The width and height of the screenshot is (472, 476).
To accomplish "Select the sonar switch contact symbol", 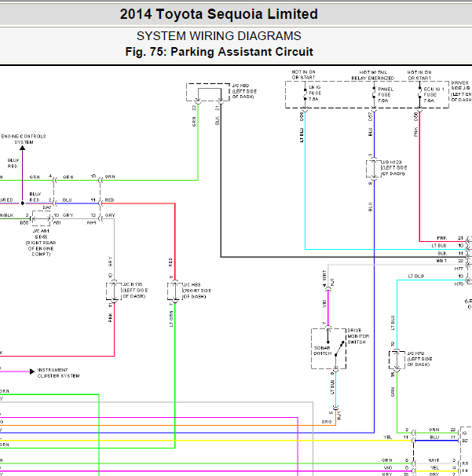I will [x=339, y=349].
